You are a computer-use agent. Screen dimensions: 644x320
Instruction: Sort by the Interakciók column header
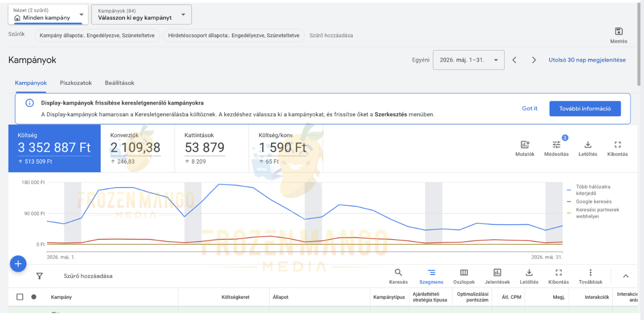pyautogui.click(x=597, y=297)
